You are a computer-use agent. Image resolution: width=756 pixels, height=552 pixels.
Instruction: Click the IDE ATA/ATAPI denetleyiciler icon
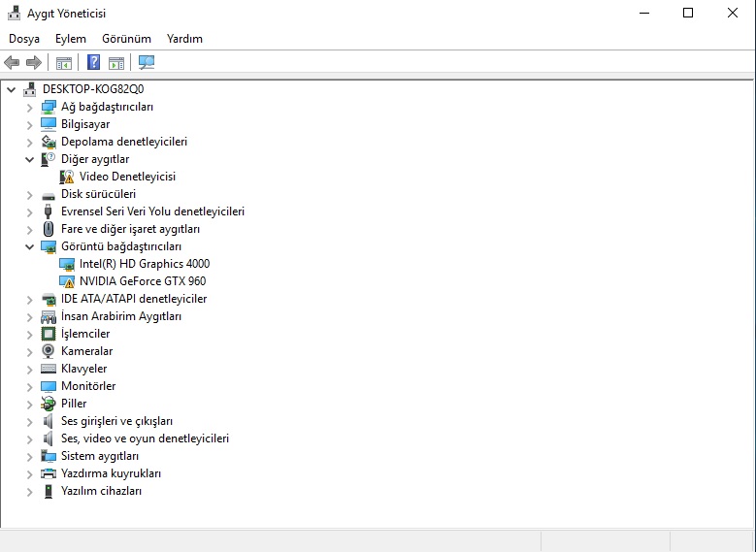pyautogui.click(x=49, y=300)
